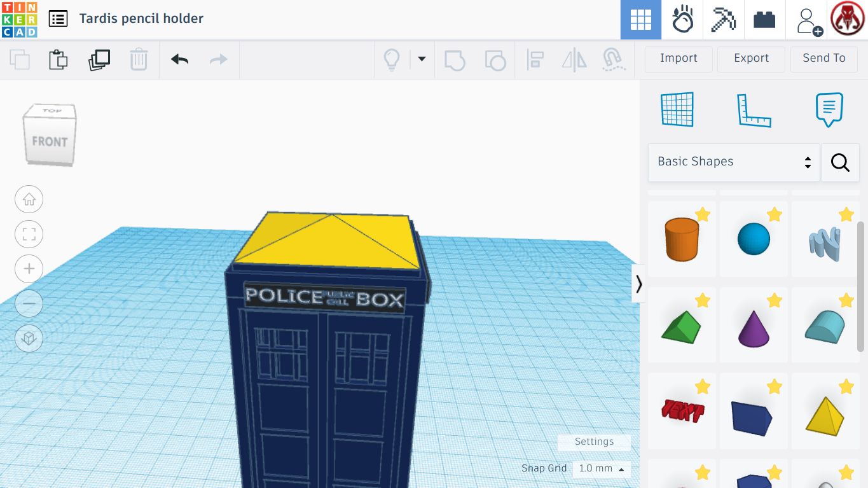This screenshot has height=488, width=868.
Task: Select the Workplane tool
Action: pyautogui.click(x=677, y=110)
